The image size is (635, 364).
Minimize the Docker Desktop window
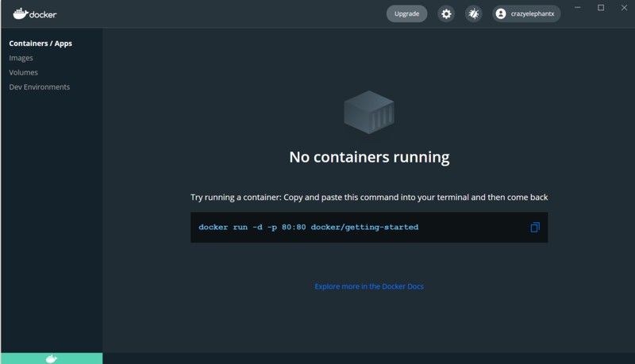pos(578,7)
